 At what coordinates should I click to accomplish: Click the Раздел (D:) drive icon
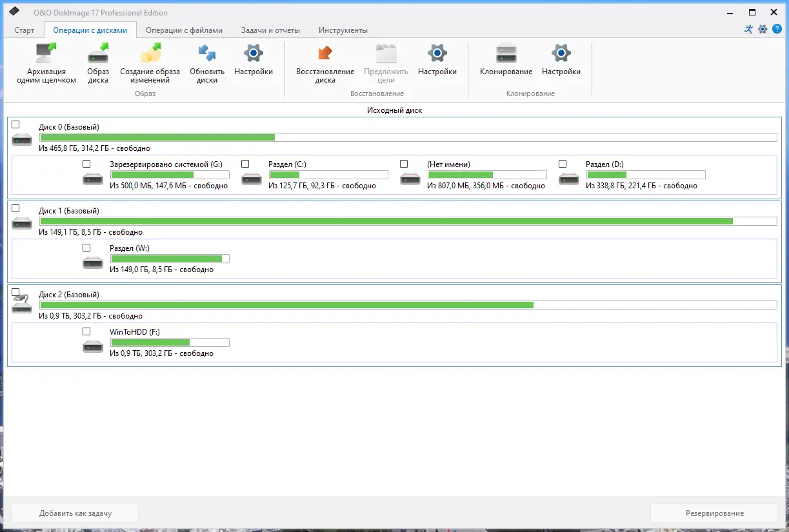[569, 178]
